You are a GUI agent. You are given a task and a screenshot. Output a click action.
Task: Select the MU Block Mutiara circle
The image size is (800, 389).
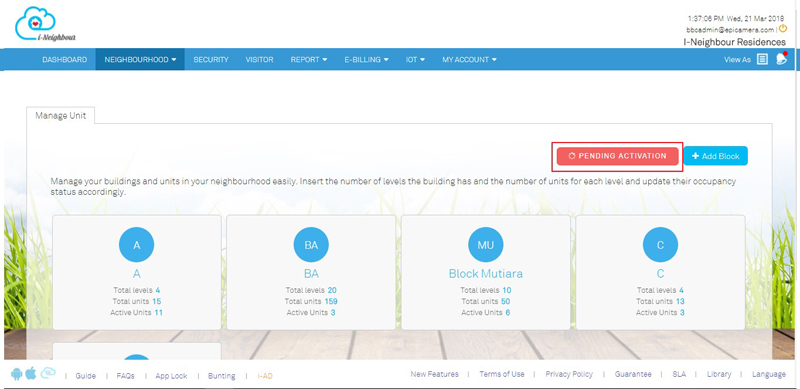tap(486, 245)
